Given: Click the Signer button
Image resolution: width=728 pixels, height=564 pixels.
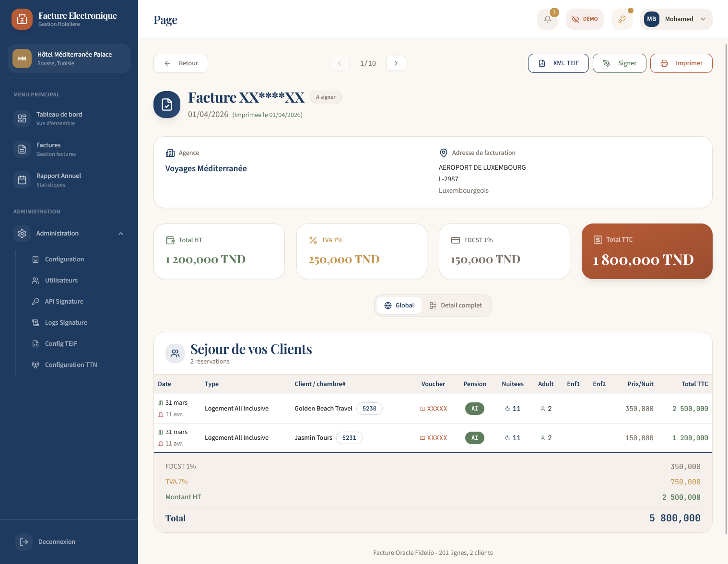Looking at the screenshot, I should (619, 63).
